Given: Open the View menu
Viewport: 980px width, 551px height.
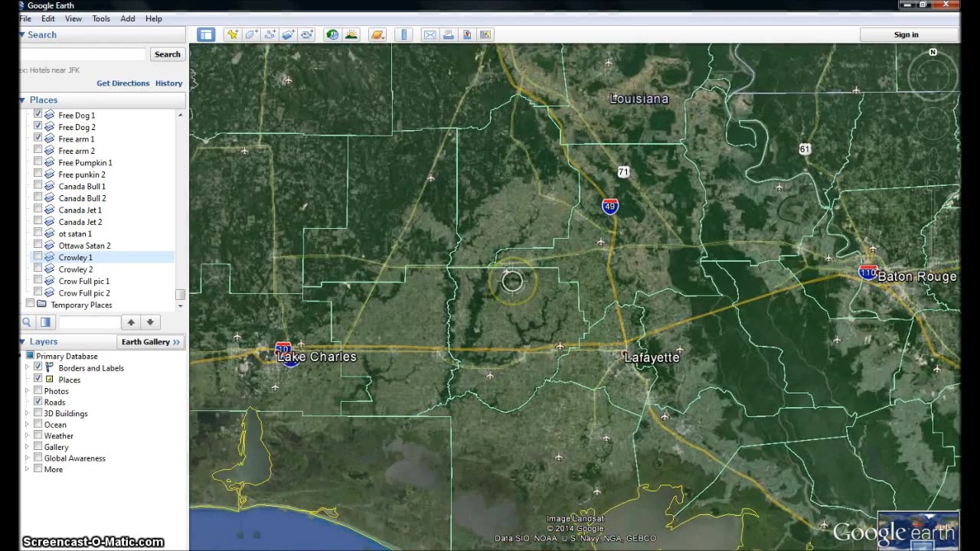Looking at the screenshot, I should click(x=73, y=18).
